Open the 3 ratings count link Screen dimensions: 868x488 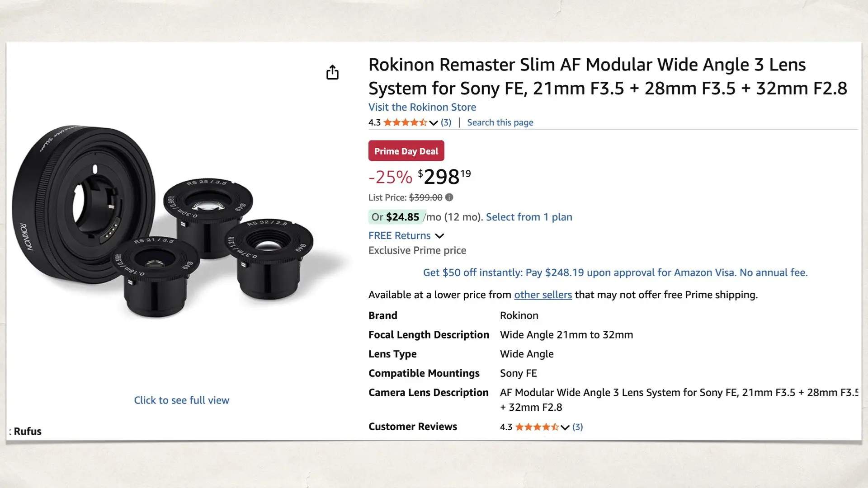point(446,122)
